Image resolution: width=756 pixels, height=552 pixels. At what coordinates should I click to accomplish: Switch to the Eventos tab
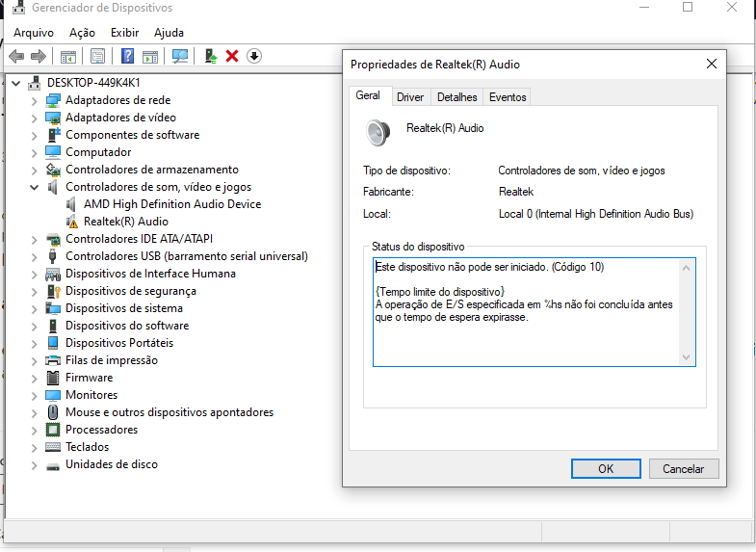pos(508,97)
